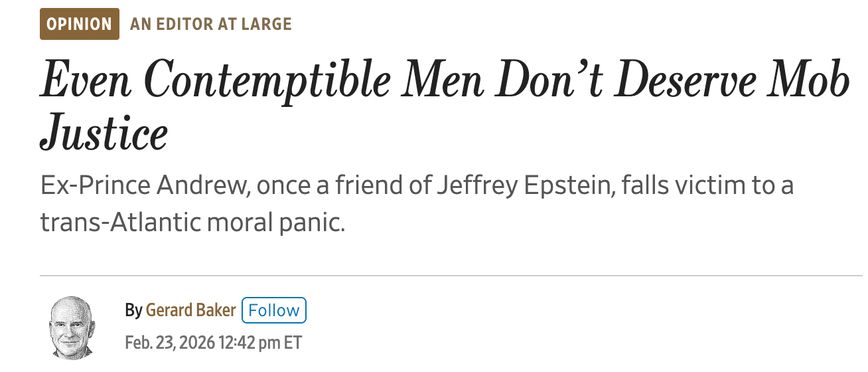Click "Jeffrey Epstein" in the subheadline
868x372 pixels.
[524, 185]
